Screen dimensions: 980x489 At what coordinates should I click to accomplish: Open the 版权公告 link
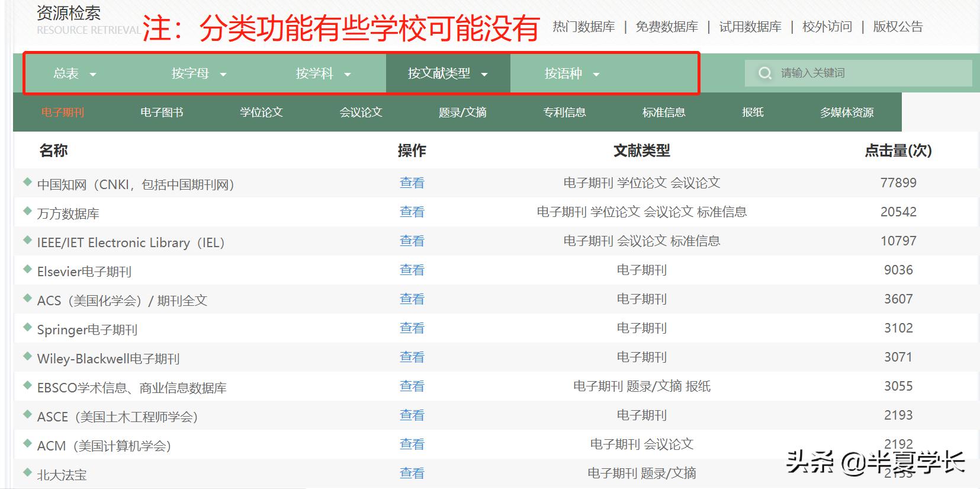point(898,27)
